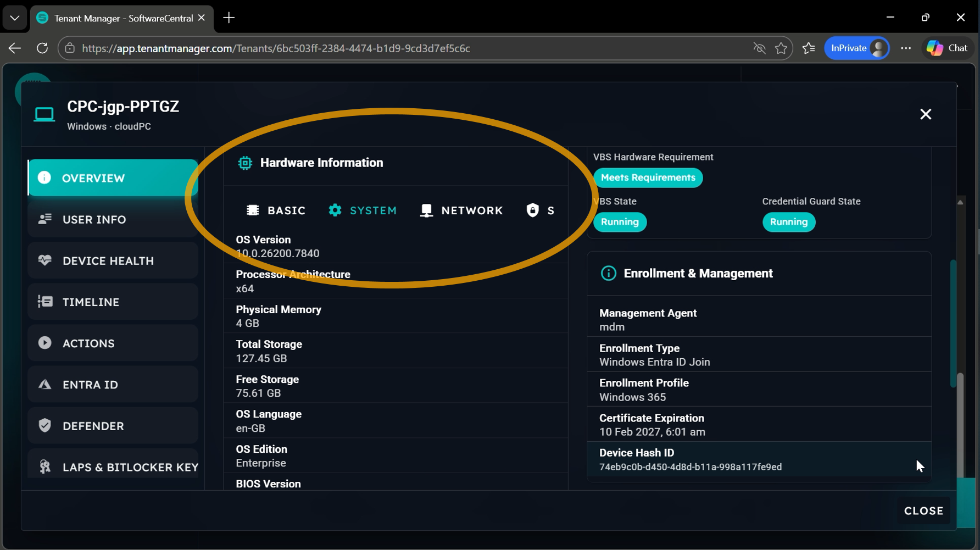980x550 pixels.
Task: Switch to the Network hardware tab
Action: click(461, 210)
